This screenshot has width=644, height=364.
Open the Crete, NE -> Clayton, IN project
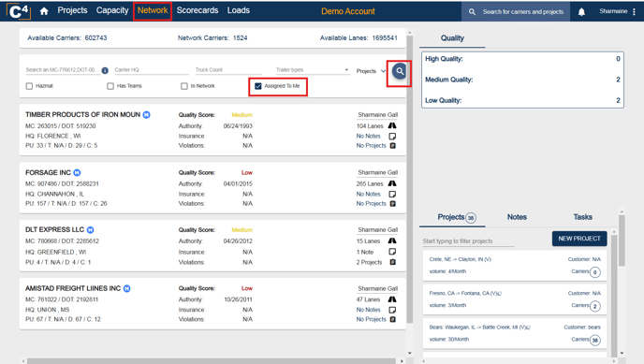point(515,266)
